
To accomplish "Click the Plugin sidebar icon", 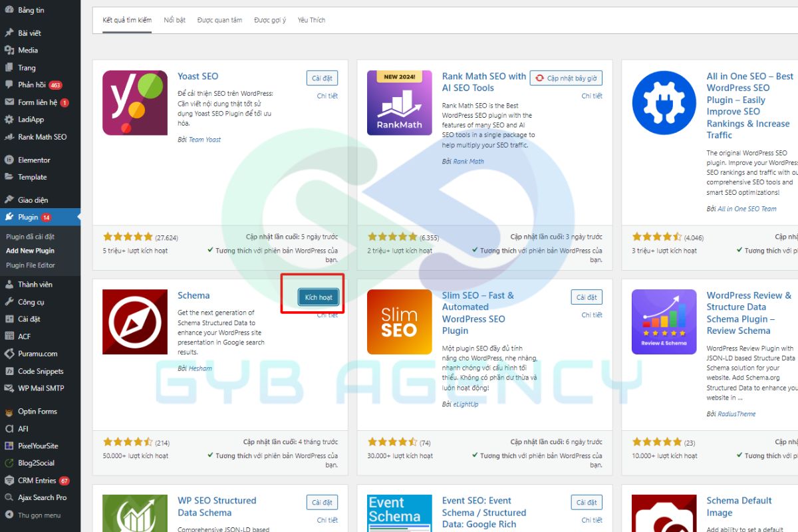I will (9, 217).
